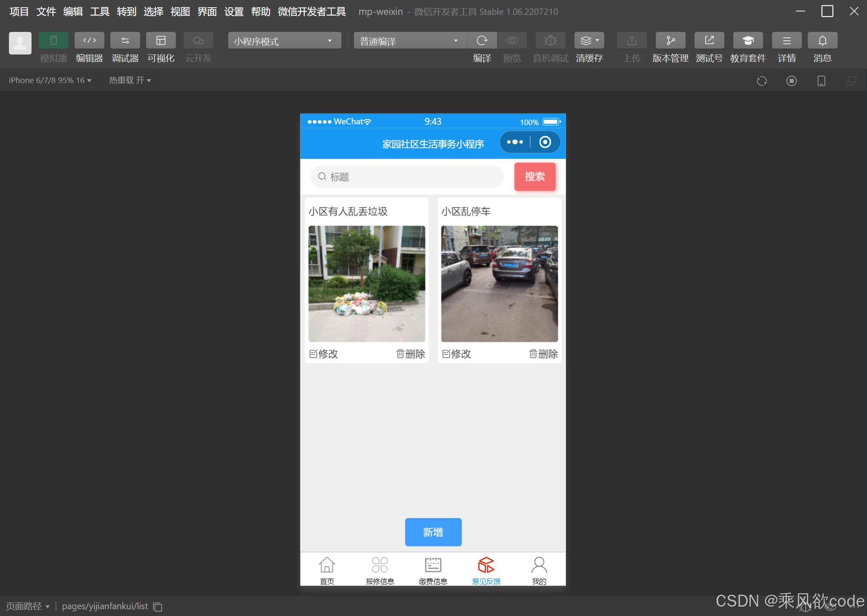Open the version management icon
867x616 pixels.
tap(670, 40)
